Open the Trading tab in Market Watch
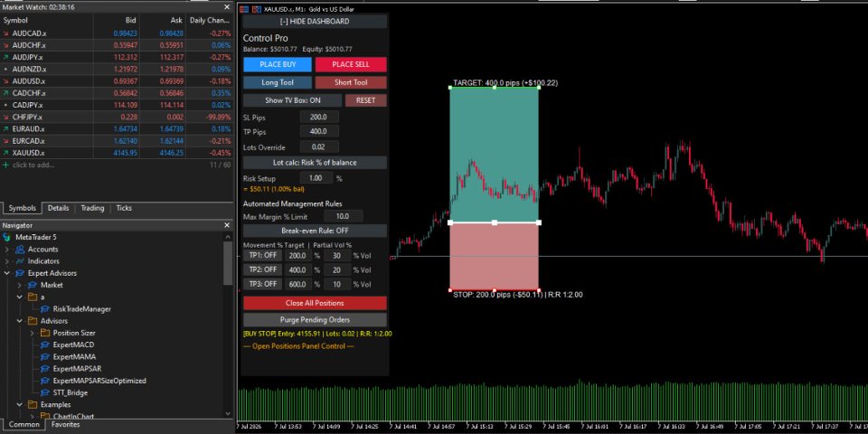Image resolution: width=868 pixels, height=434 pixels. pos(92,208)
